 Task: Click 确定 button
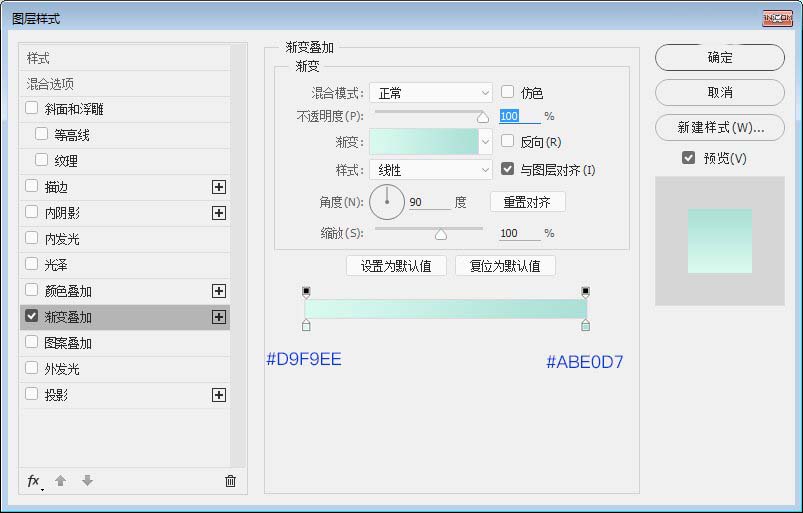click(x=720, y=57)
